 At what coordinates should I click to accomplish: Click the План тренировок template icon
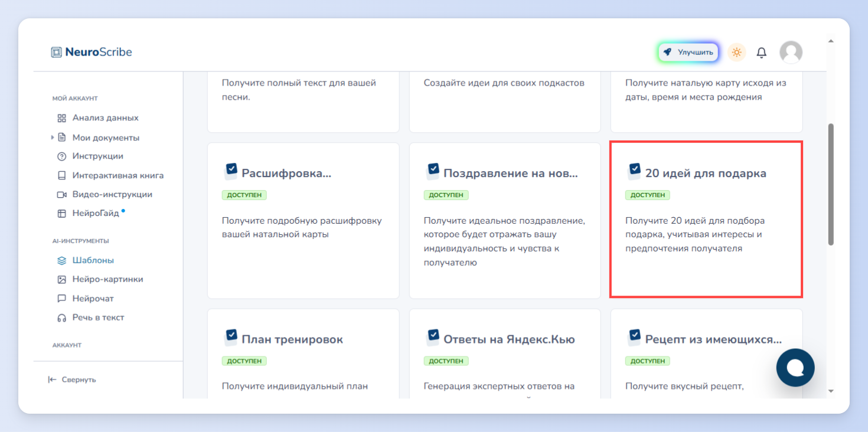pyautogui.click(x=231, y=336)
